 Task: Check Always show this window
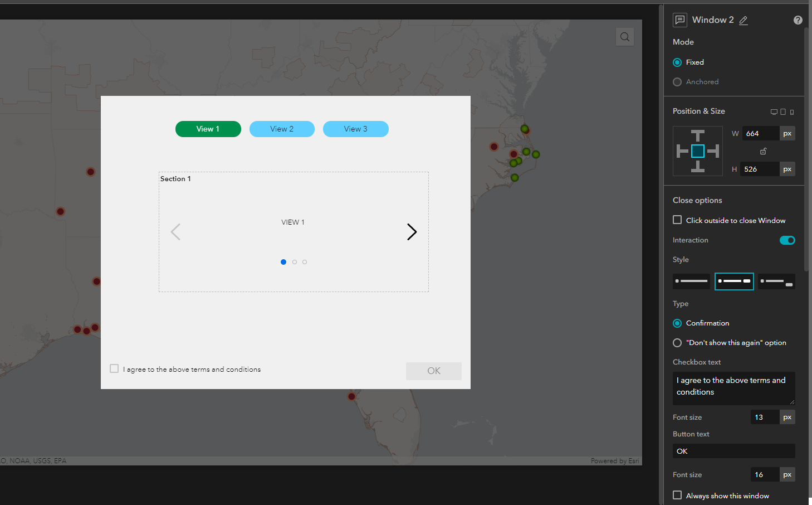[677, 495]
